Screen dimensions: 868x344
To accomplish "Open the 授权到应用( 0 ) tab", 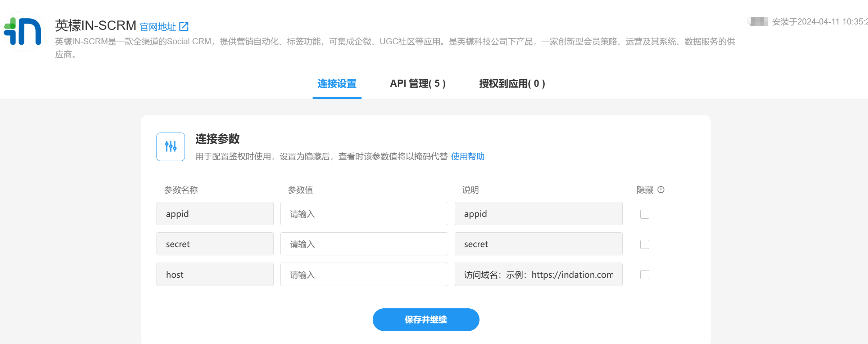I will coord(512,84).
